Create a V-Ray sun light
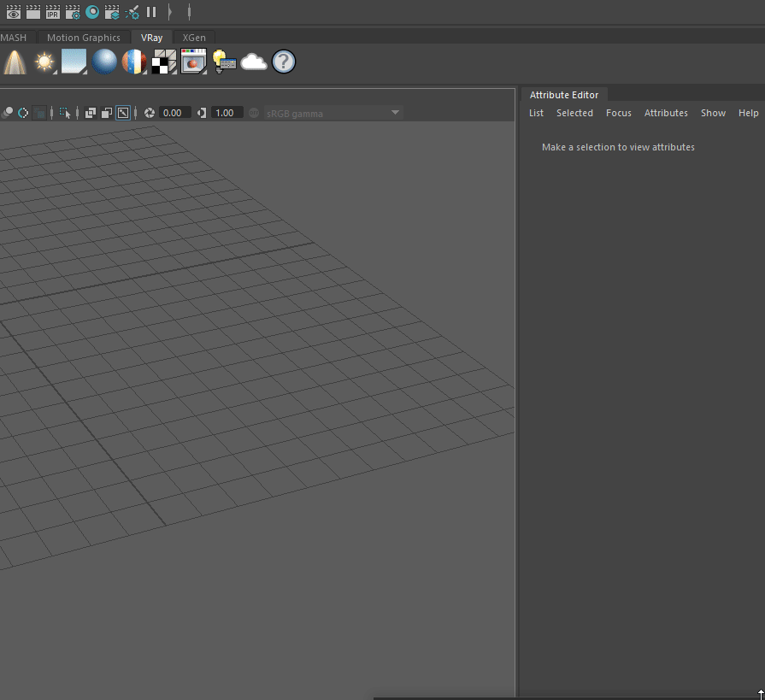This screenshot has height=700, width=765. [44, 62]
